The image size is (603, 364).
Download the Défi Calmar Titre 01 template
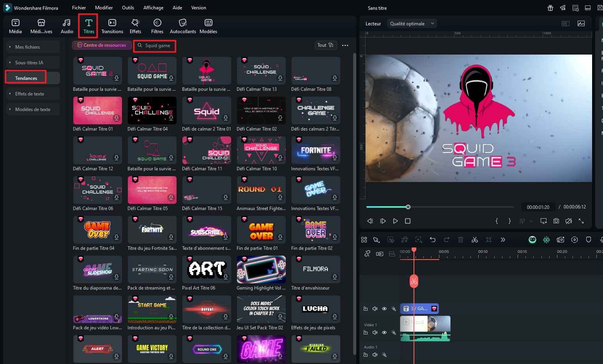pos(117,118)
